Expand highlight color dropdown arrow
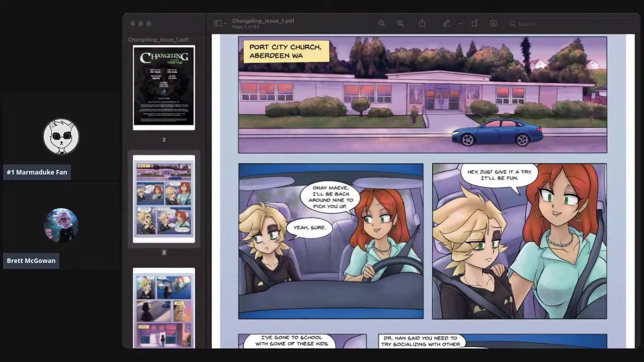 coord(460,24)
